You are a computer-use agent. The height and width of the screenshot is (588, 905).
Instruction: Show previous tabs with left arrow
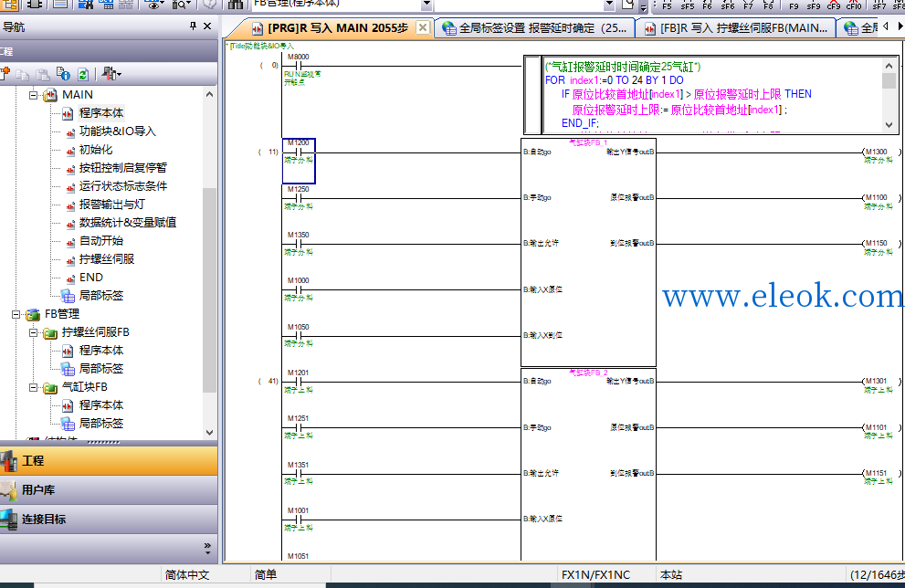886,26
